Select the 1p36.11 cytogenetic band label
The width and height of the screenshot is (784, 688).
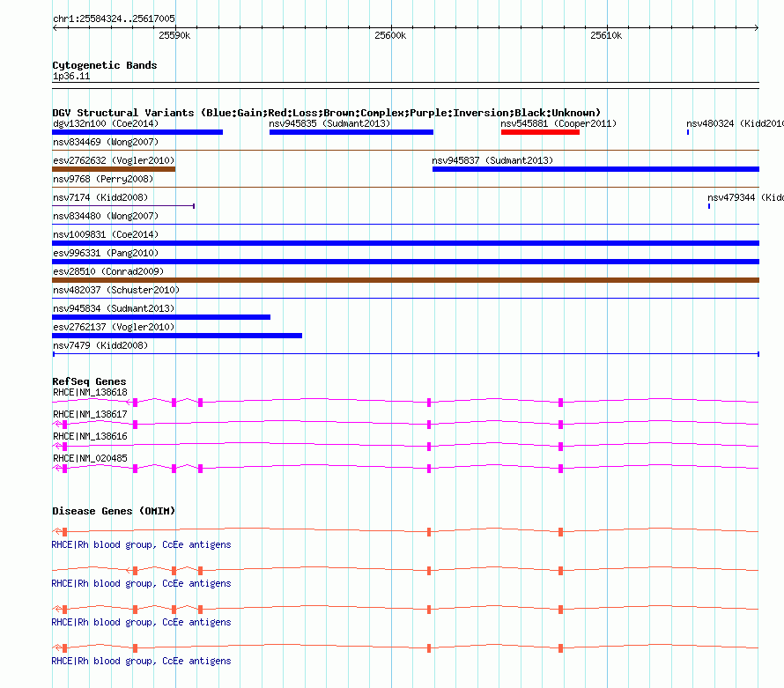[71, 76]
